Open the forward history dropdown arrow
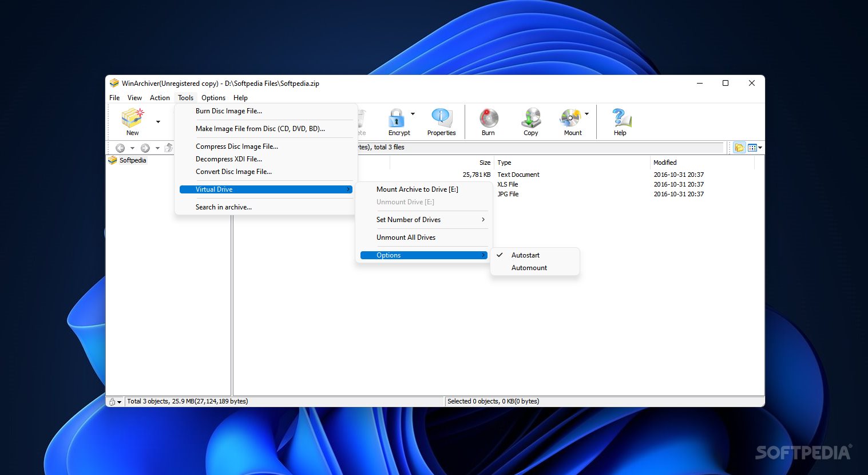The width and height of the screenshot is (868, 475). tap(157, 148)
